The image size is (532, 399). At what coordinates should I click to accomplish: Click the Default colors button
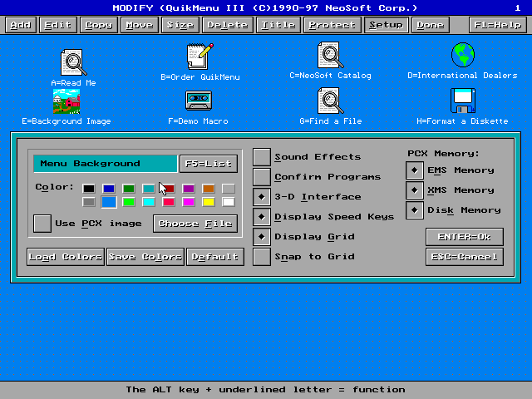pos(215,257)
